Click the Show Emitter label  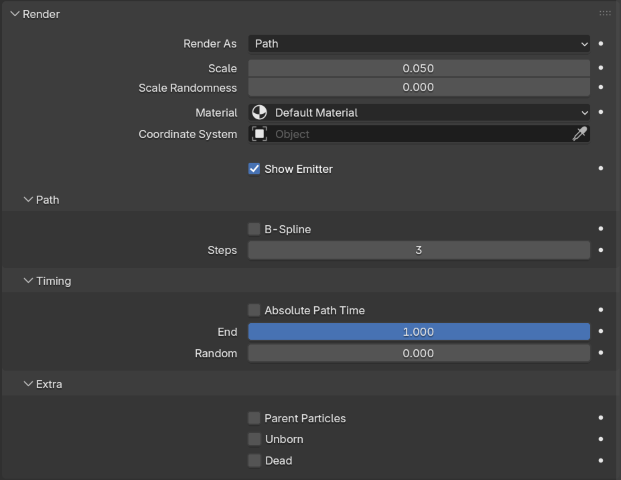point(299,169)
